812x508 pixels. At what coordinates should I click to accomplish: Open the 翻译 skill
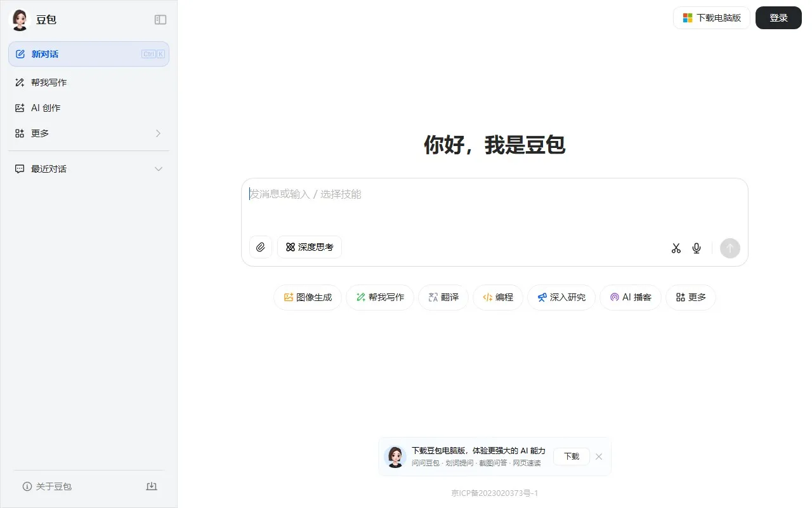(443, 297)
